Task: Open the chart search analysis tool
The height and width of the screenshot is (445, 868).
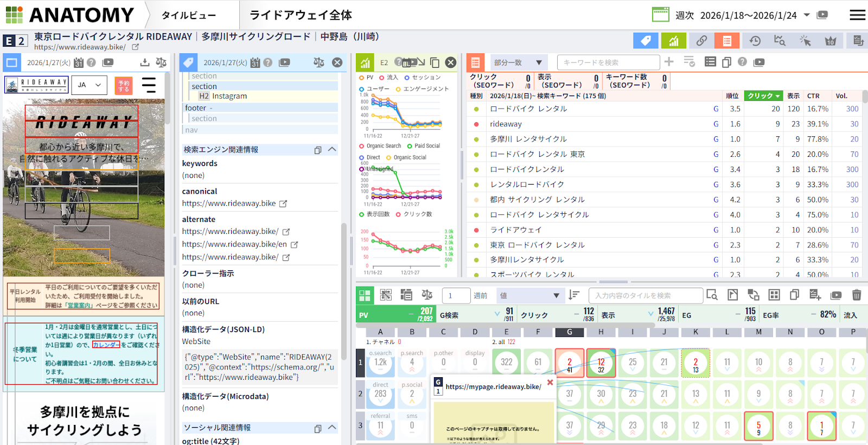Action: pyautogui.click(x=780, y=41)
